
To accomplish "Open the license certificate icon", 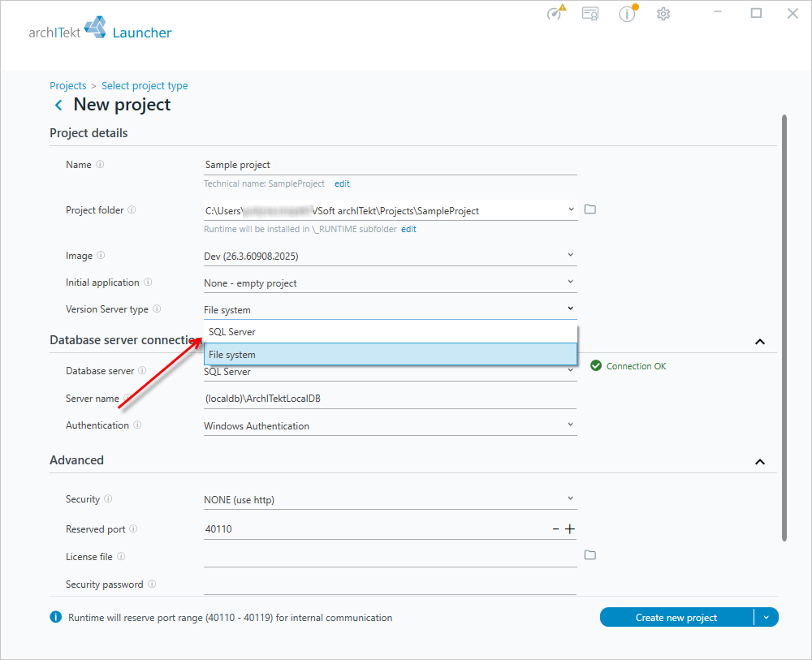I will (590, 14).
